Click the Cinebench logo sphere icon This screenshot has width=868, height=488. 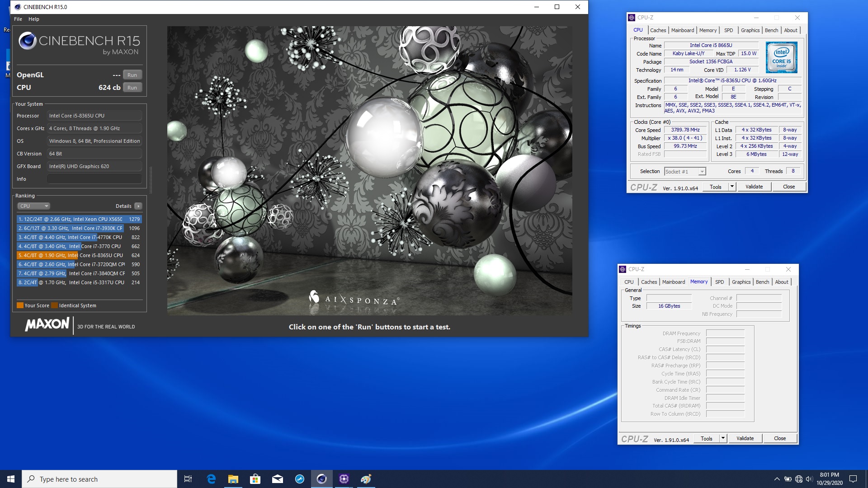[x=27, y=41]
